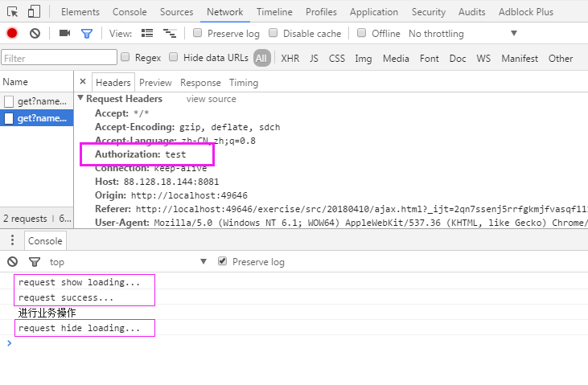Collapse the Request Headers section
Viewport: 588px width, 385px height.
click(x=80, y=98)
